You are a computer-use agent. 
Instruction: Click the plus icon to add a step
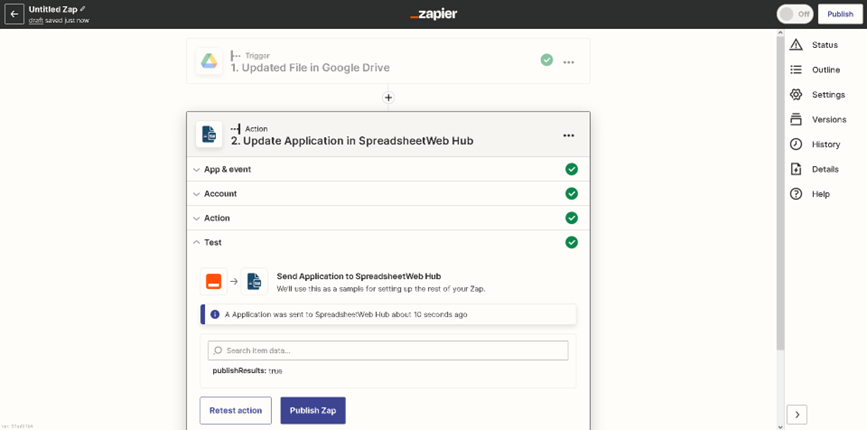coord(388,97)
